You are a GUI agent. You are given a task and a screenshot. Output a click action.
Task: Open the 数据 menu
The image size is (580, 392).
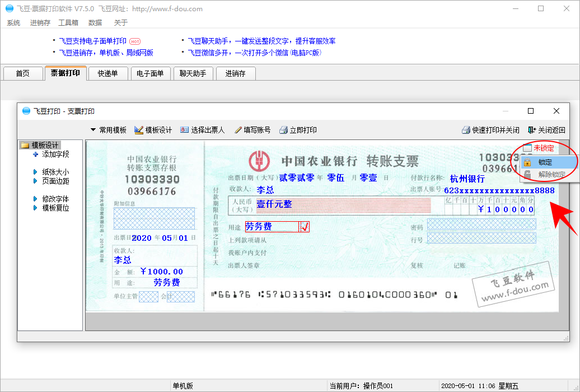tap(95, 22)
